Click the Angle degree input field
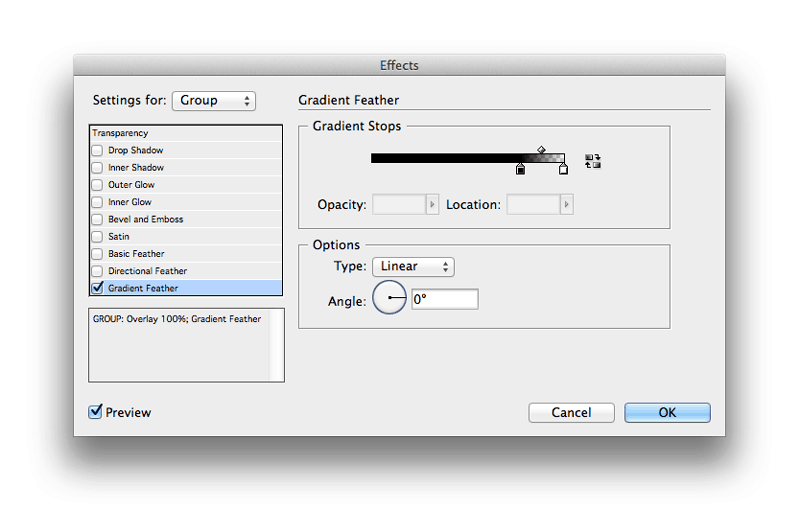 (444, 299)
